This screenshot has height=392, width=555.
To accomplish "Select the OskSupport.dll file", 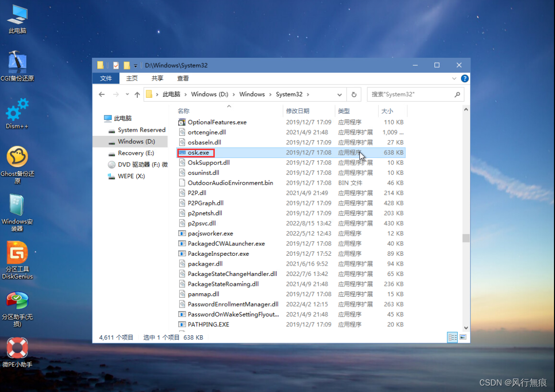I will tap(208, 163).
